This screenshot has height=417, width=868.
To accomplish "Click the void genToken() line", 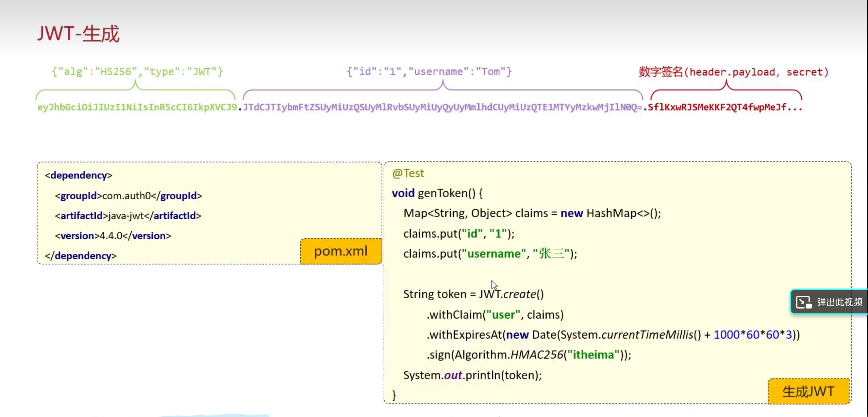I will [437, 193].
